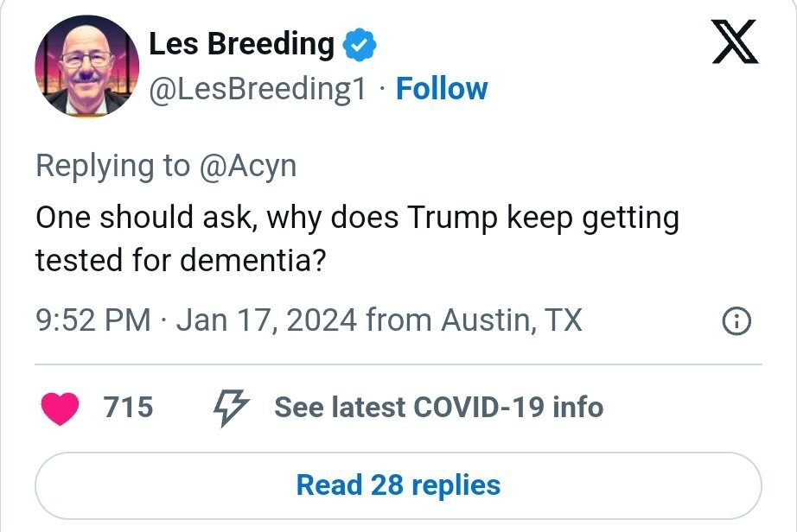Click the lightning bolt icon
The height and width of the screenshot is (532, 797).
coord(231,408)
